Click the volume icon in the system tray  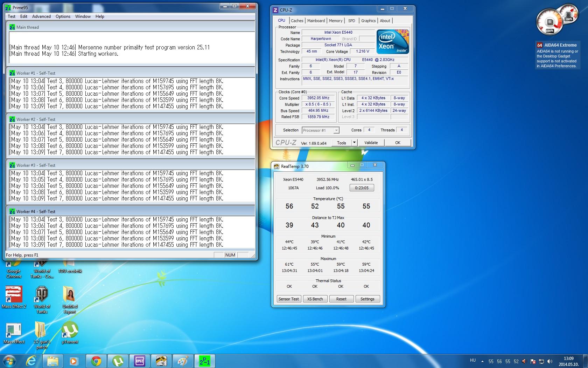(550, 361)
